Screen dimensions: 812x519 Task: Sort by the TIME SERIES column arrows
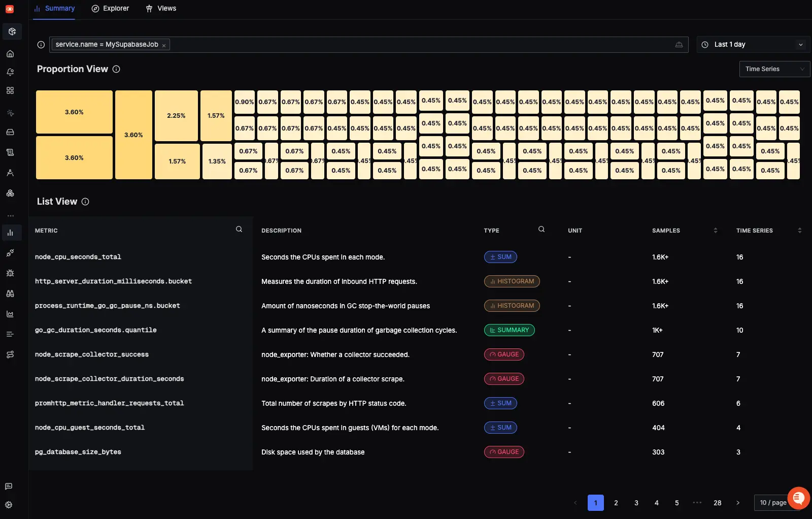coord(800,231)
